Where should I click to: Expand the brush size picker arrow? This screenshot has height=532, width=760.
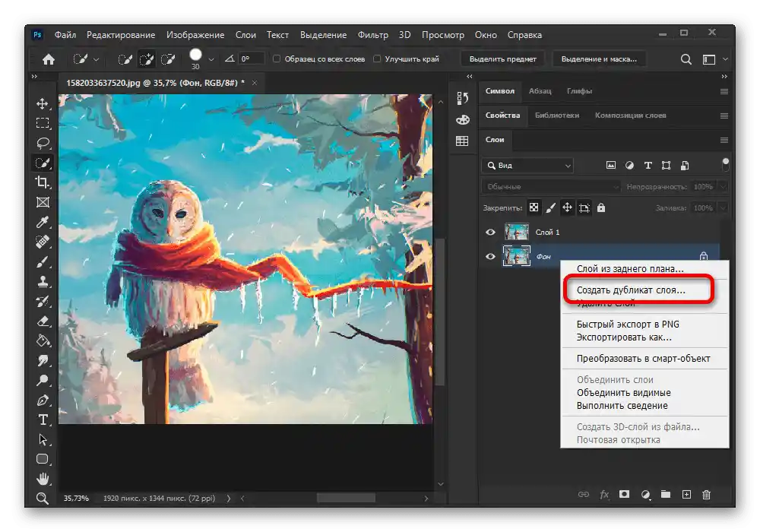pyautogui.click(x=211, y=59)
